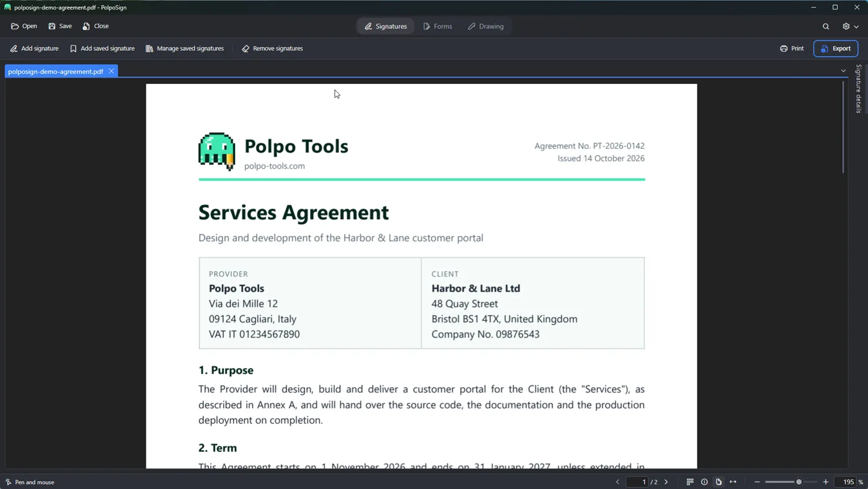The image size is (868, 489).
Task: Click Add saved signature
Action: pyautogui.click(x=102, y=48)
